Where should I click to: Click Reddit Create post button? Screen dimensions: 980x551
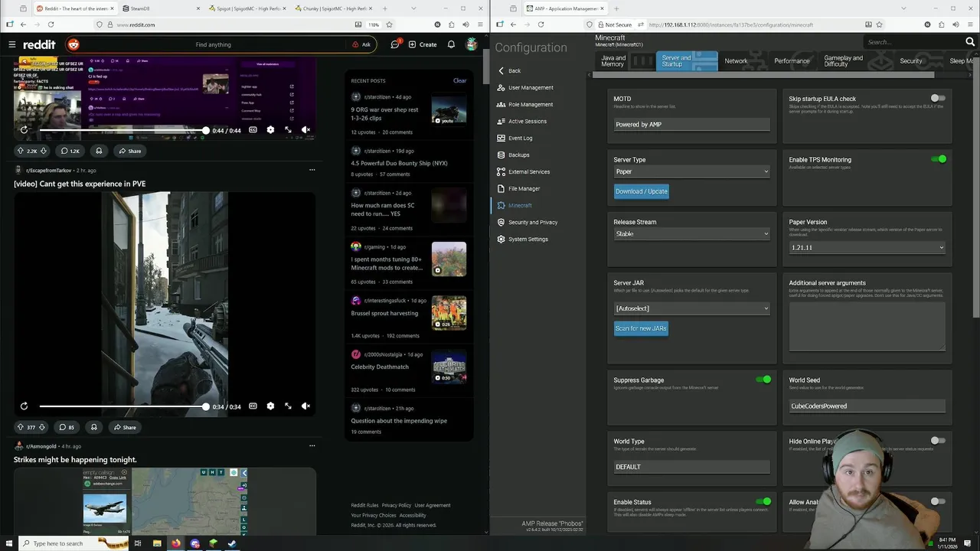coord(423,44)
